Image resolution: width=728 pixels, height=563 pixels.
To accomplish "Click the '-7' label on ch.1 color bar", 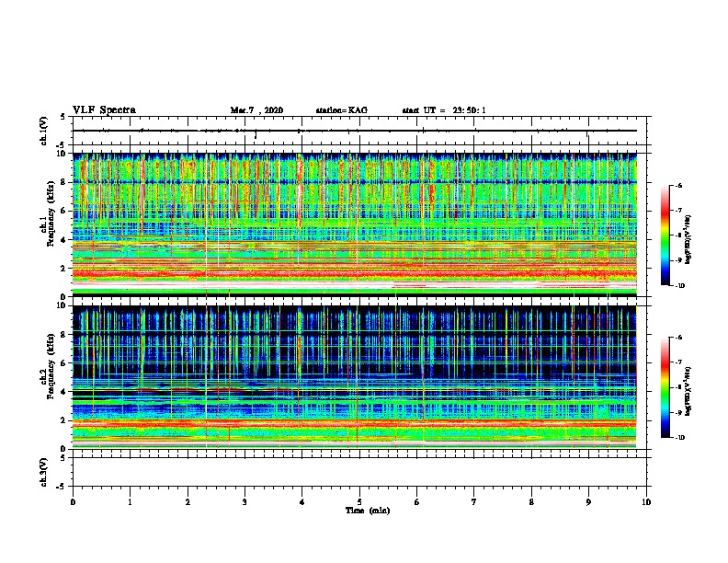I will 678,211.
